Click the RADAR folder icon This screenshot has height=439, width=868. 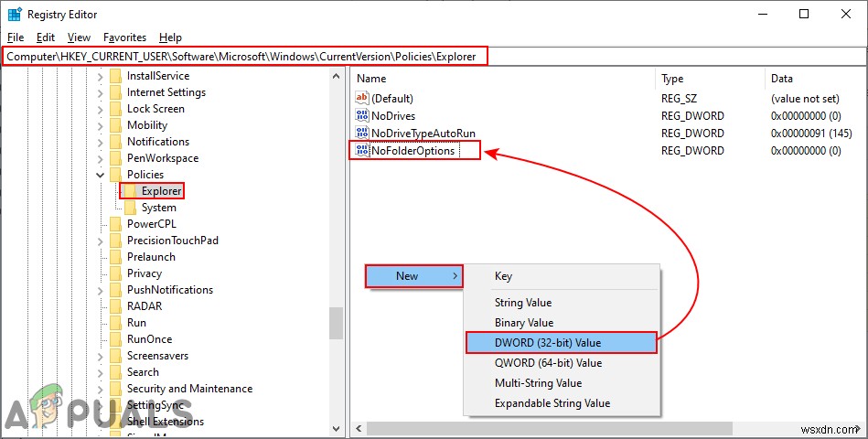115,306
